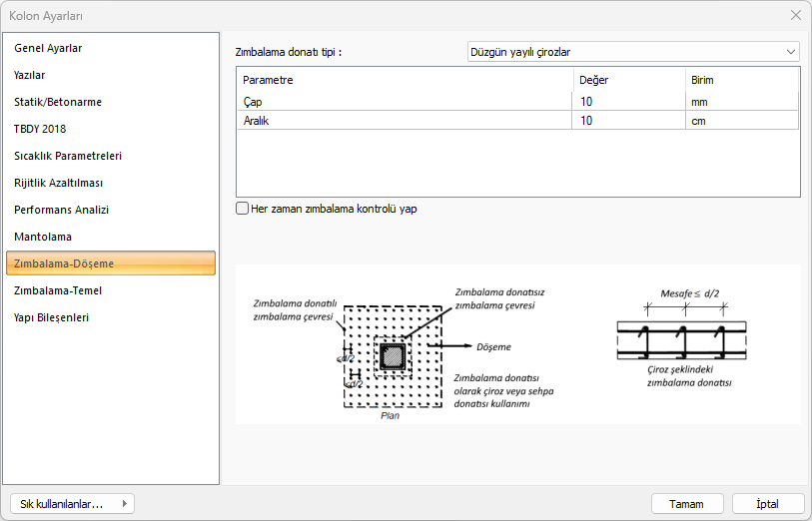Open Performans Analizi page
The width and height of the screenshot is (812, 521).
61,210
